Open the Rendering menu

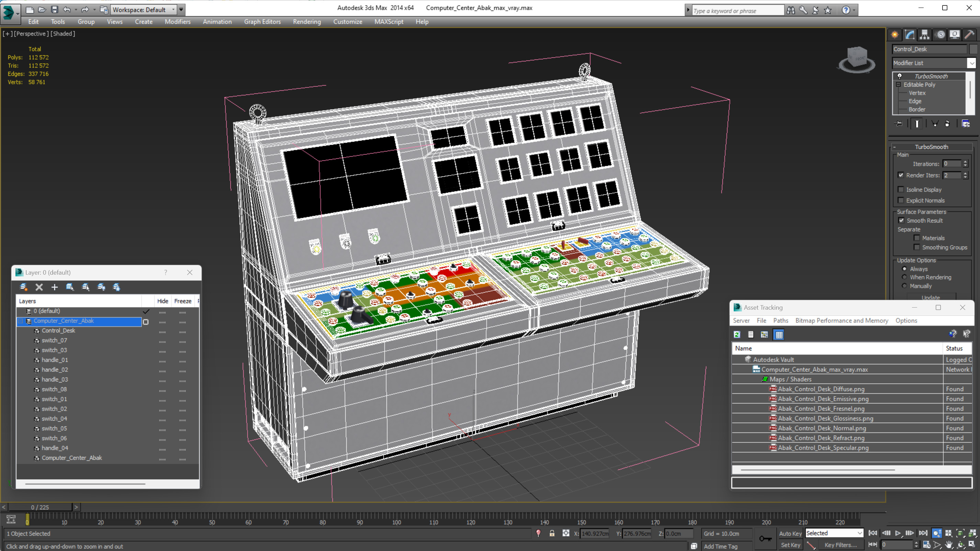click(307, 22)
